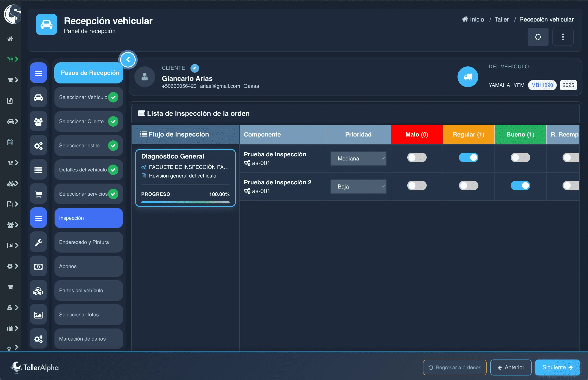Expand the calendar sidebar menu item
Viewport: 588px width, 380px height.
click(10, 142)
